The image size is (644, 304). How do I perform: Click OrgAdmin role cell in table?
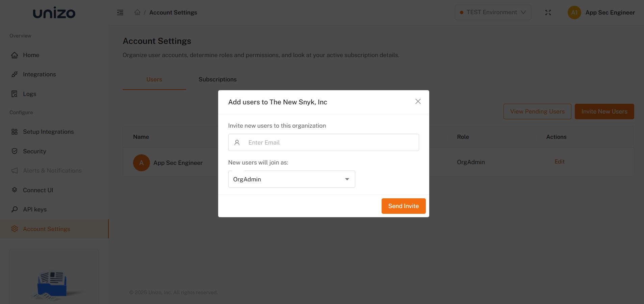(470, 162)
